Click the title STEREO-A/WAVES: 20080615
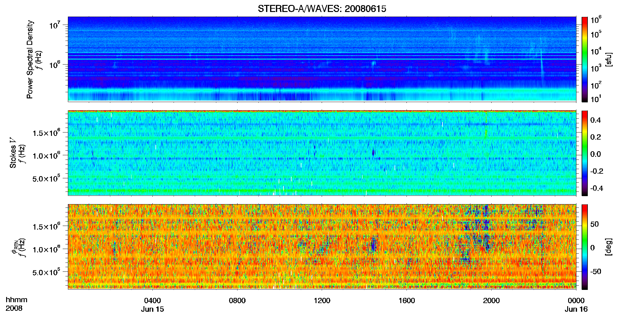The width and height of the screenshot is (644, 332). click(x=322, y=9)
